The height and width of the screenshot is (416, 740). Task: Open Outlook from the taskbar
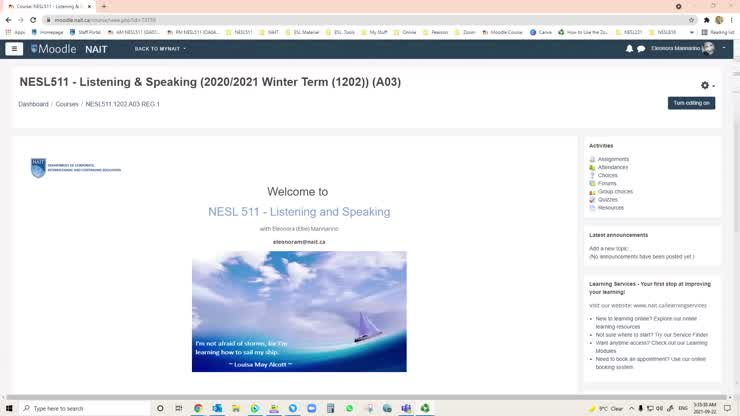[x=217, y=408]
